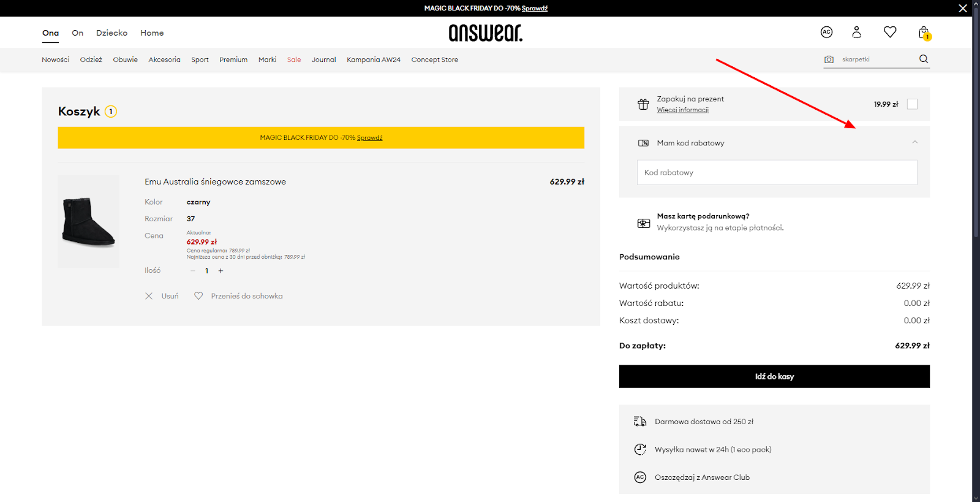
Task: Open the Sport menu
Action: (x=200, y=59)
